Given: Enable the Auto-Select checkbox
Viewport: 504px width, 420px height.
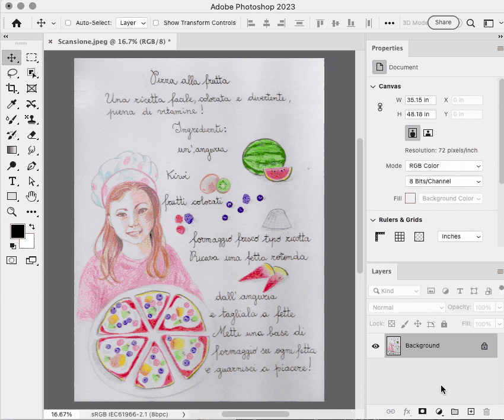Looking at the screenshot, I should (x=68, y=23).
